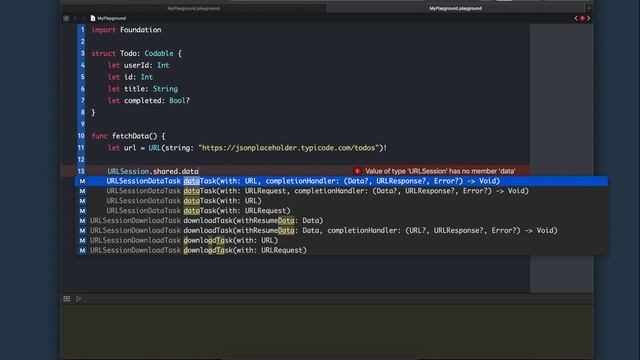Click M icon beside dataTask(with: URLRequest) row
Screen dimensions: 640x360
[82, 211]
